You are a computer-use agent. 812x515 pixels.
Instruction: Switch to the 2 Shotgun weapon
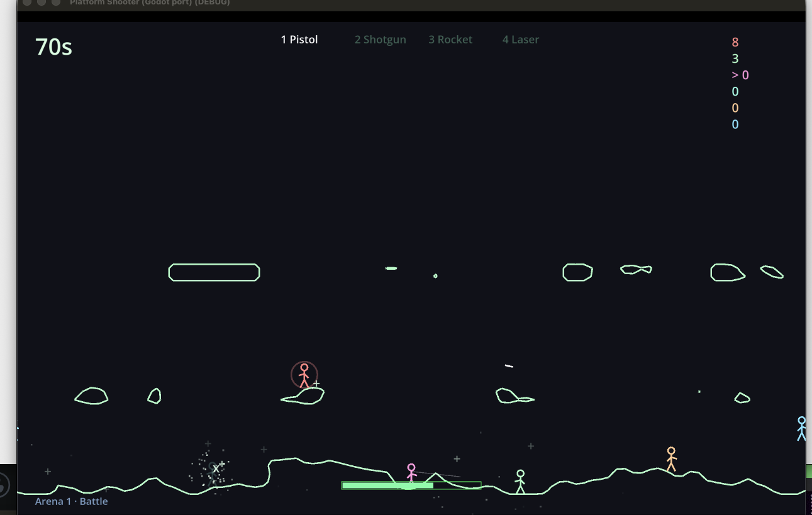point(380,40)
